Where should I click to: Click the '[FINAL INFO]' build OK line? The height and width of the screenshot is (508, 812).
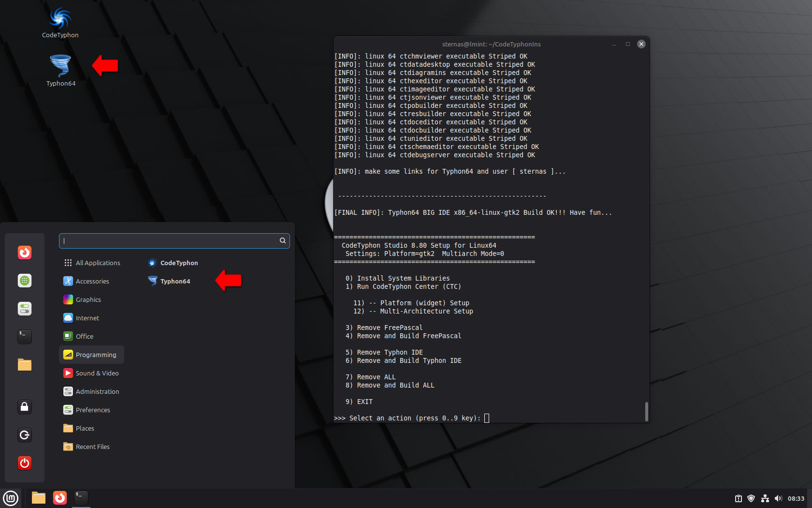[473, 212]
